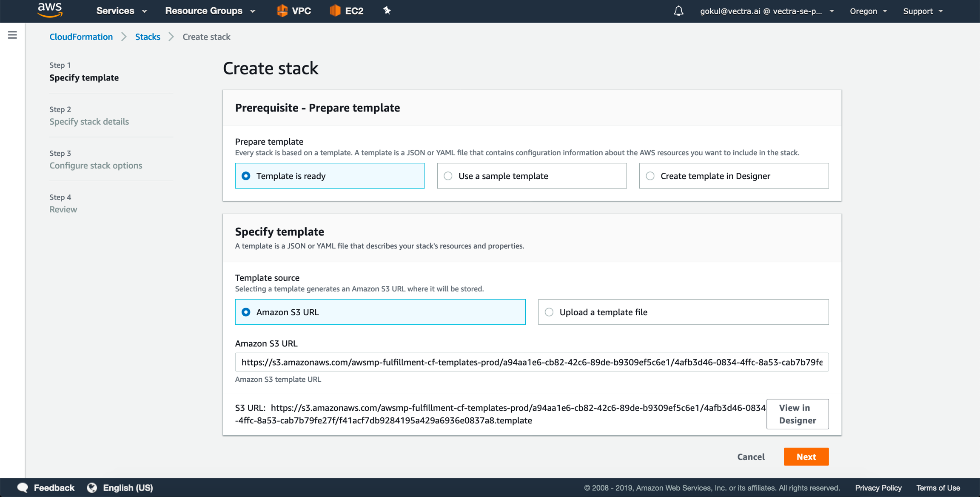
Task: Go to Stacks breadcrumb link
Action: [148, 37]
